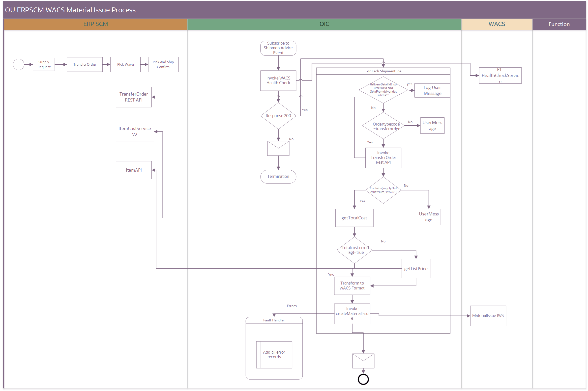
Task: Click the ERP SCM swimlane header
Action: (x=96, y=24)
